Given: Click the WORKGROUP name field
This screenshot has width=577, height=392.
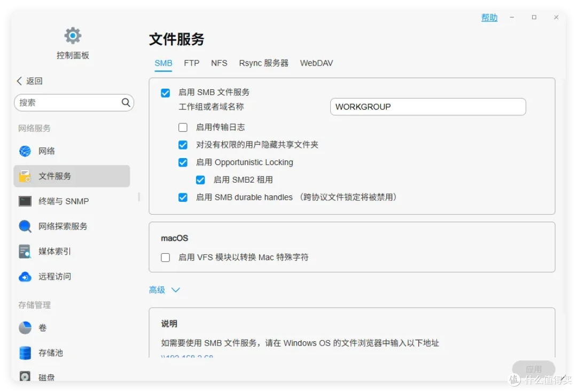Looking at the screenshot, I should tap(428, 107).
